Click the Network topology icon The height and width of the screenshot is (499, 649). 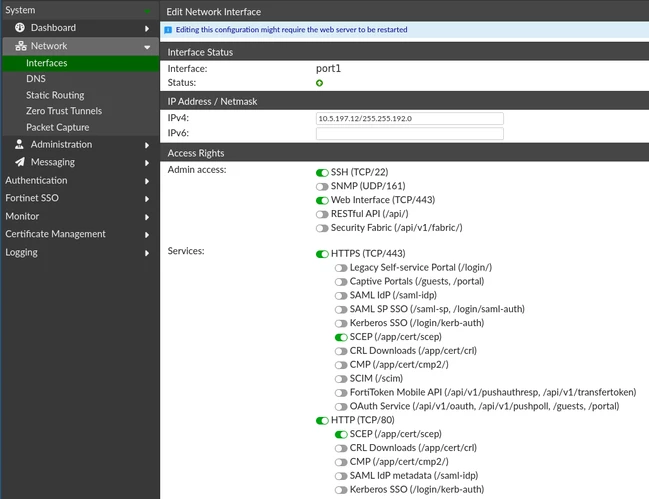[x=21, y=46]
